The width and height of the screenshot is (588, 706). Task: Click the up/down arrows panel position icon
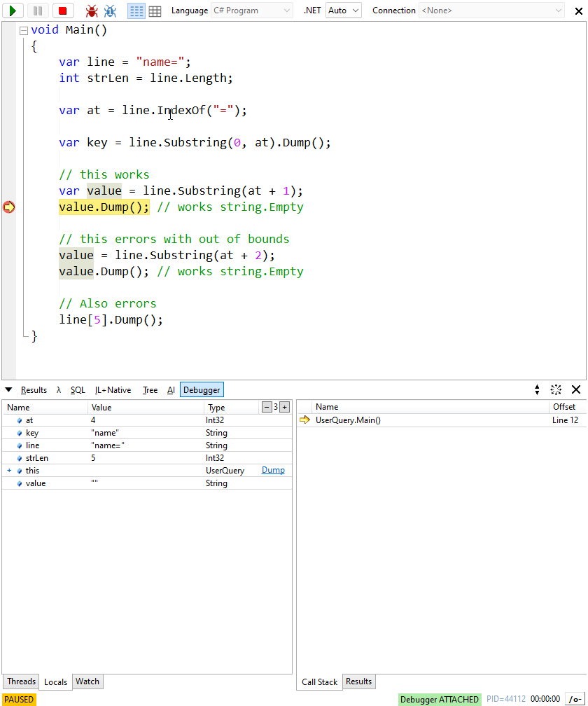[x=537, y=389]
